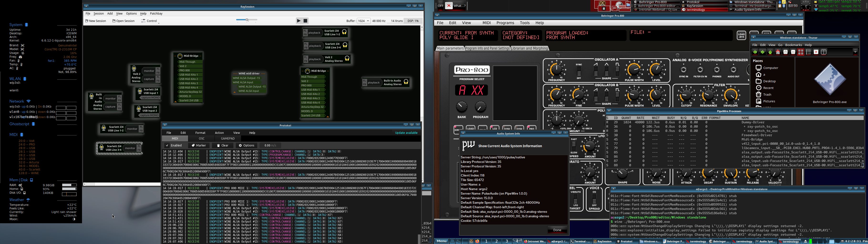This screenshot has width=868, height=244.
Task: Click Update available link in Protokol
Action: (406, 133)
